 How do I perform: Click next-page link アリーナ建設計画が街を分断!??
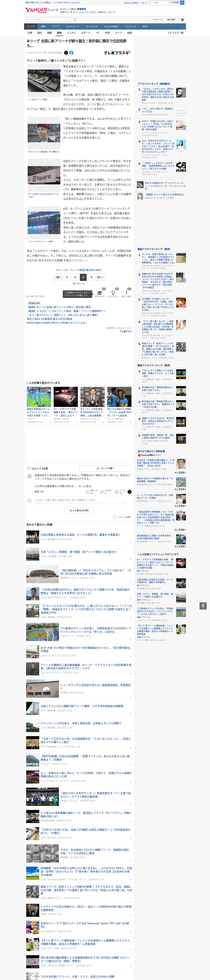(x=79, y=270)
